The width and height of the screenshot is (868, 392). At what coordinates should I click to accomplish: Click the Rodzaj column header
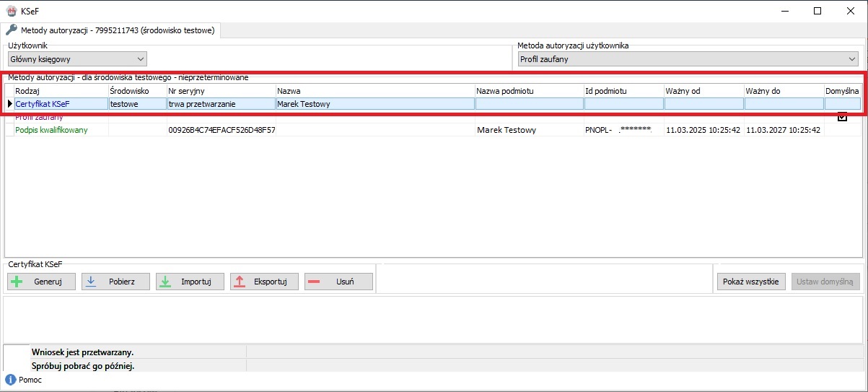tap(60, 91)
